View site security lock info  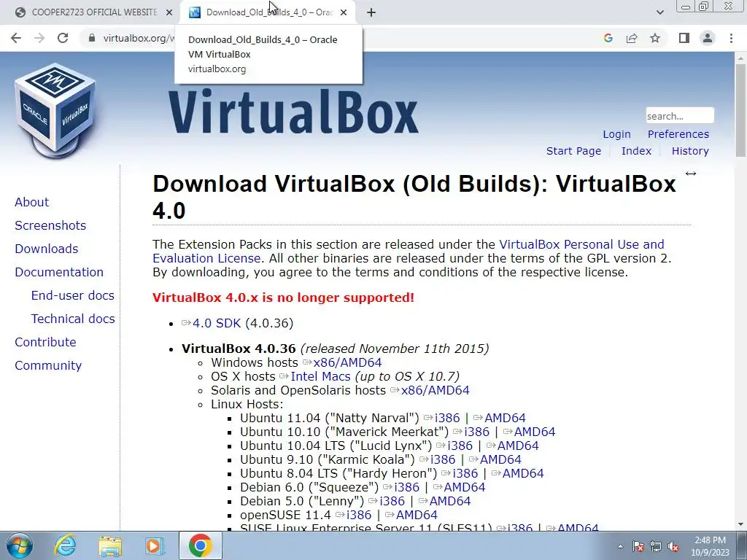click(x=92, y=38)
